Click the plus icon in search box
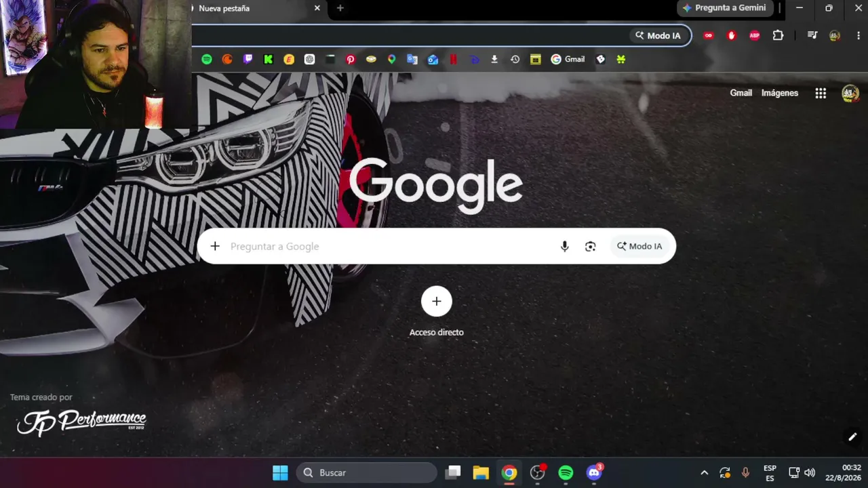This screenshot has height=488, width=868. tap(215, 246)
